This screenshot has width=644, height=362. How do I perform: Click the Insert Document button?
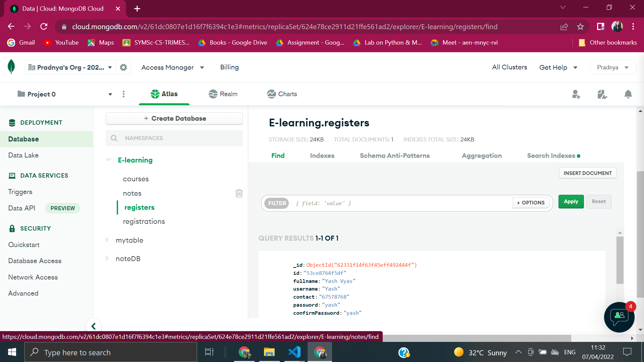tap(587, 173)
